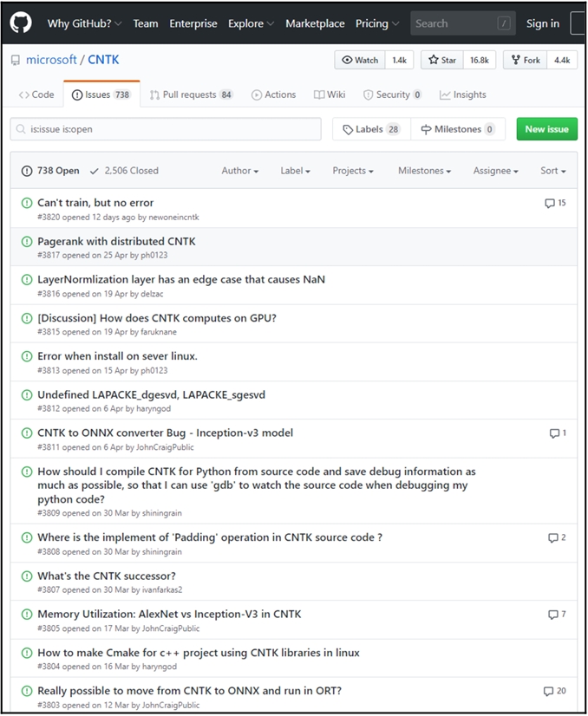Viewport: 588px width, 716px height.
Task: Expand the Why GitHub? menu
Action: tap(84, 23)
